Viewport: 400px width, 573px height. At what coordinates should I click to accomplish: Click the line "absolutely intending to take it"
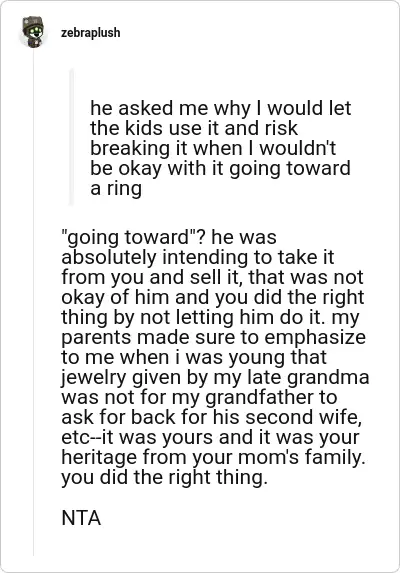[x=198, y=257]
